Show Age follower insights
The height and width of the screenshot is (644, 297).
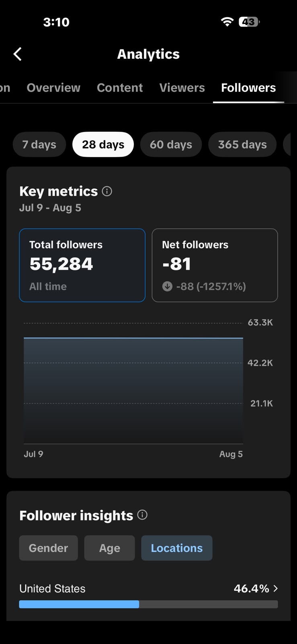pyautogui.click(x=109, y=548)
